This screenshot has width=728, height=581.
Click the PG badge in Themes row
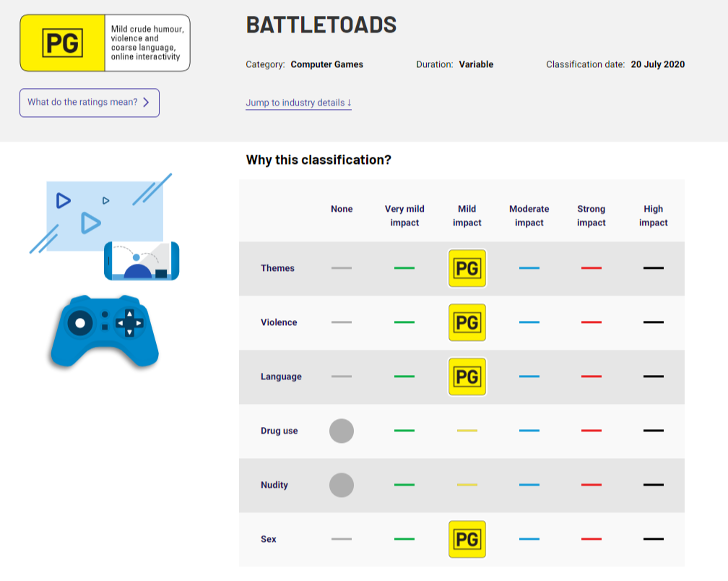467,268
